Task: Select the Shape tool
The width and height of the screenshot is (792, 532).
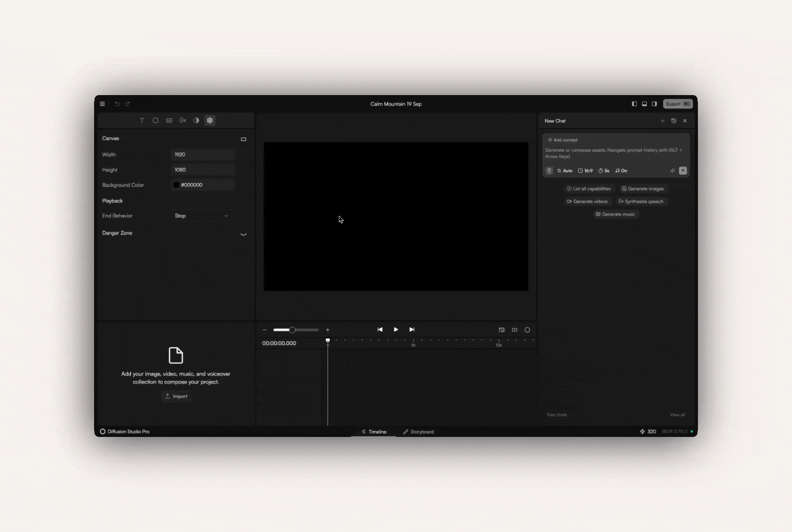Action: tap(155, 120)
